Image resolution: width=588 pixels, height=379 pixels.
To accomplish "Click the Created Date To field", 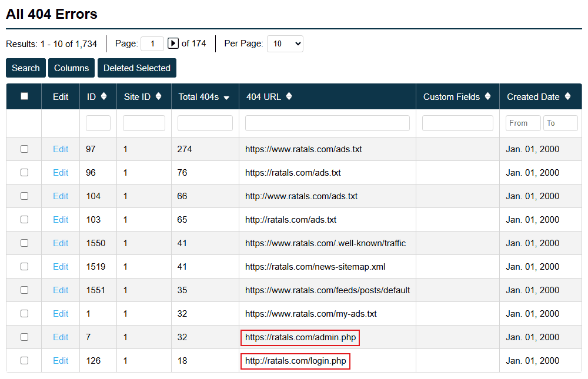I will [x=560, y=123].
